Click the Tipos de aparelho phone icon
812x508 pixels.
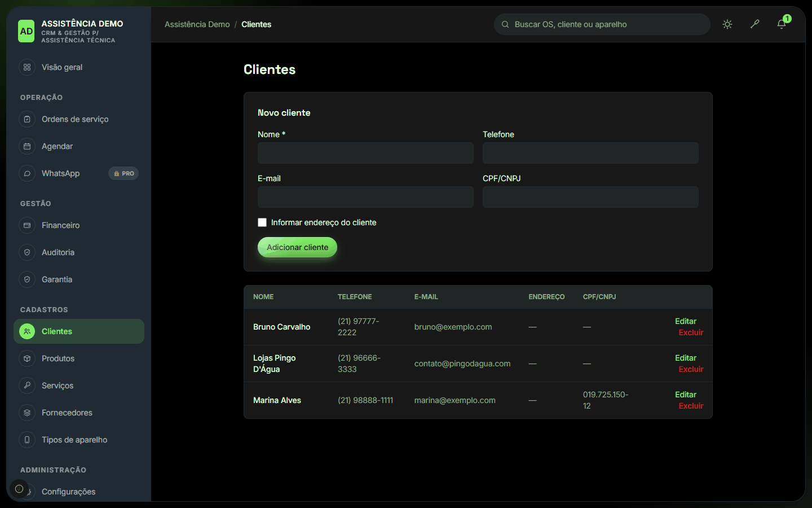[x=27, y=440]
